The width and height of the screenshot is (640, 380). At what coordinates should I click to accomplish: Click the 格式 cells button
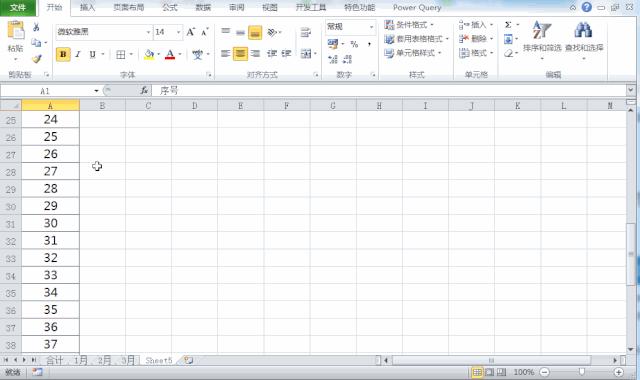476,53
